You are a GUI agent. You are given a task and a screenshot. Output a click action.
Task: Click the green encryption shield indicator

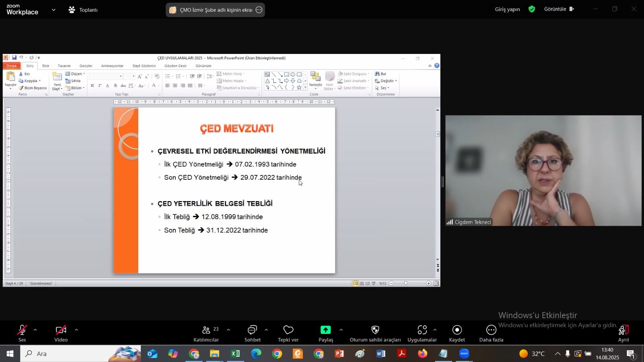click(532, 9)
